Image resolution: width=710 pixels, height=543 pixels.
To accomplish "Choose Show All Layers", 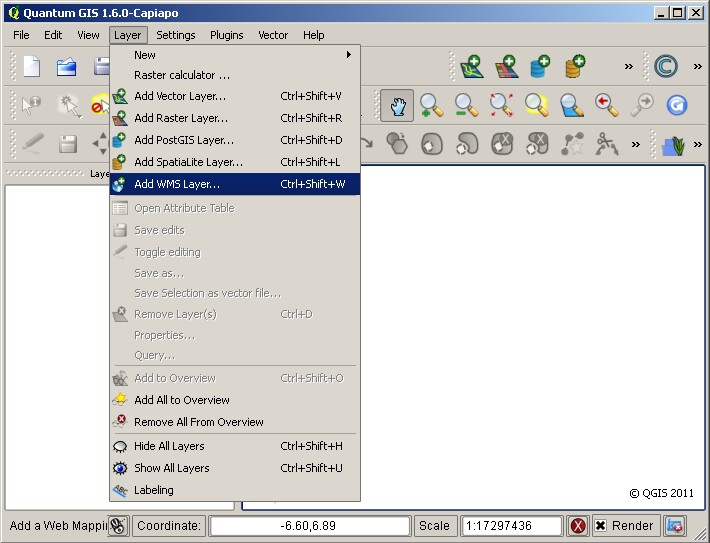I will (235, 468).
